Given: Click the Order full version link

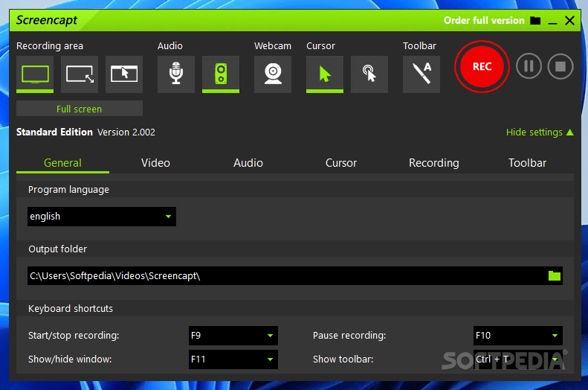Looking at the screenshot, I should [x=484, y=20].
